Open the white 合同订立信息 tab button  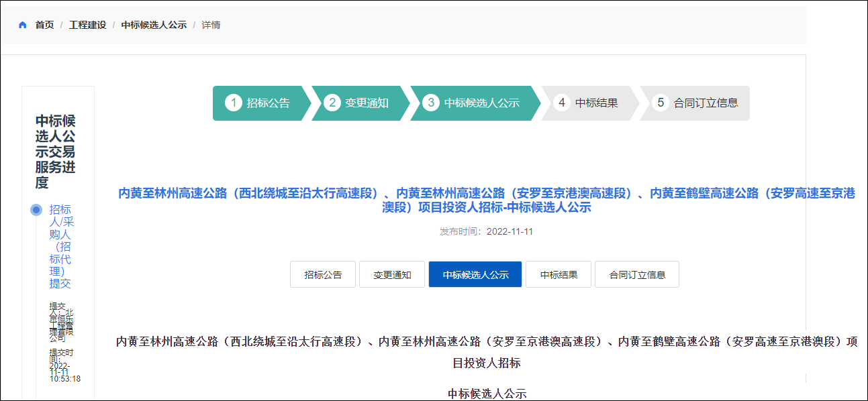[x=637, y=274]
